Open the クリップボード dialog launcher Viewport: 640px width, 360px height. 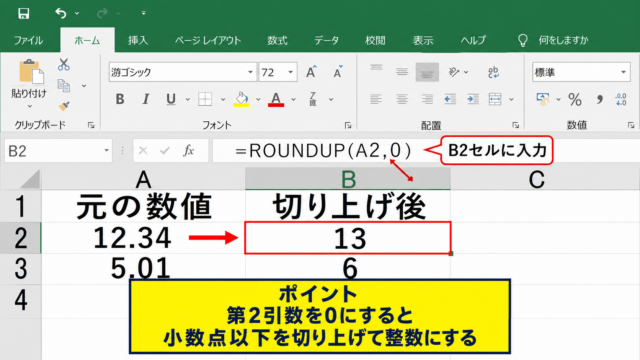click(x=91, y=125)
